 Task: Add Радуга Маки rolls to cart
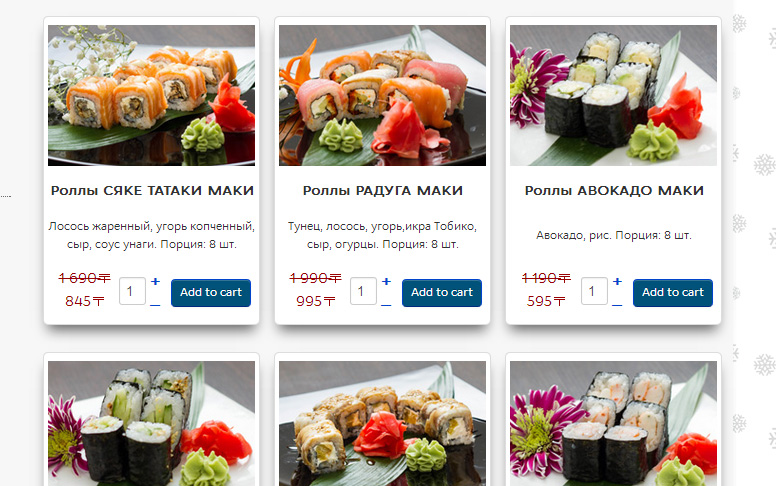tap(441, 292)
